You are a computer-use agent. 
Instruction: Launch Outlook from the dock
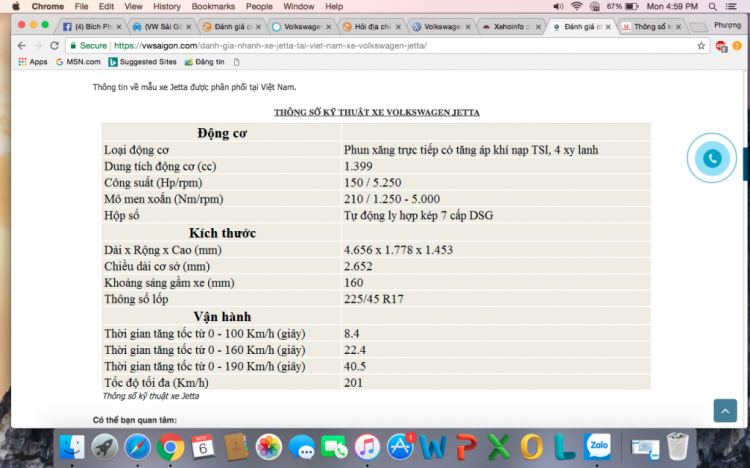pos(531,447)
